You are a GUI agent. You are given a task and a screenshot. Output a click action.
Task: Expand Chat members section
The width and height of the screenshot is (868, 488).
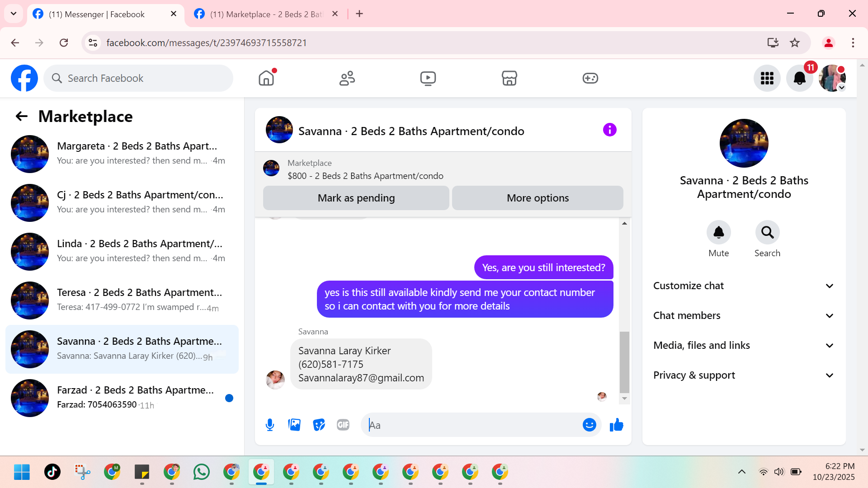(744, 315)
